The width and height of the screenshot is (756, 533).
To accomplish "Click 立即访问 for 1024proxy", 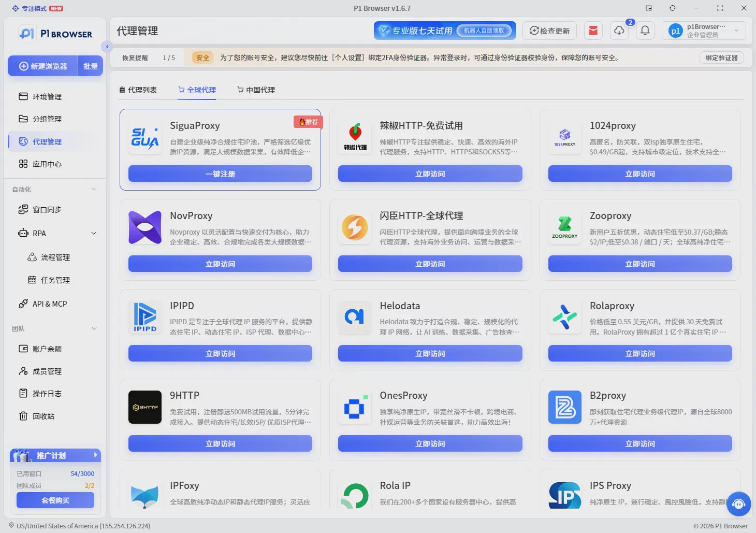I will (x=640, y=174).
